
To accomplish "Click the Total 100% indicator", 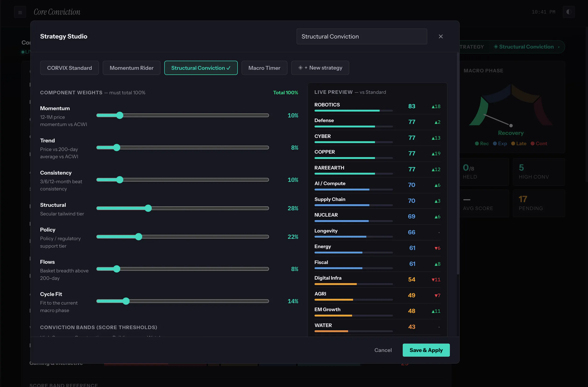I will click(x=285, y=92).
